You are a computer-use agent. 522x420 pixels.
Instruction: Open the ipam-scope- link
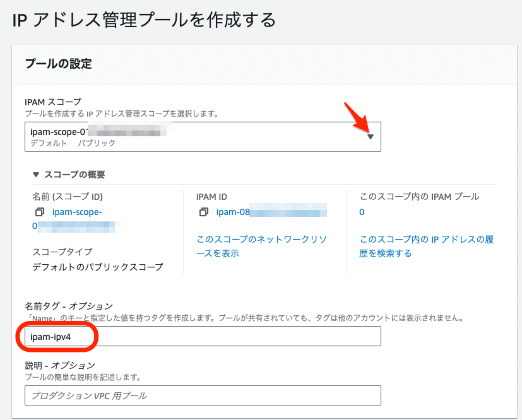(77, 212)
